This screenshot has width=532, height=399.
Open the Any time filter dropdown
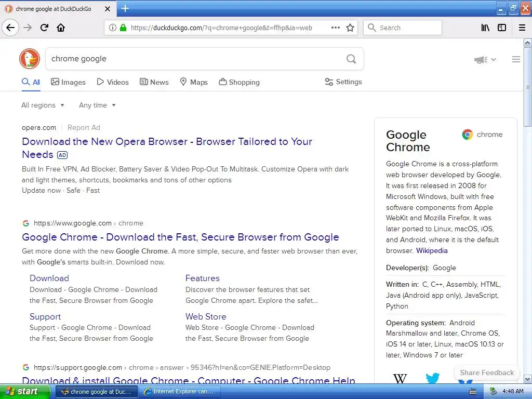pyautogui.click(x=97, y=105)
